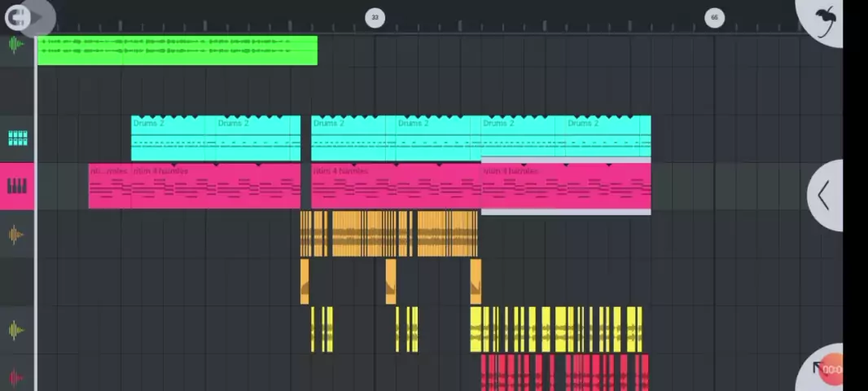Click the long yellow audio clip group
The height and width of the screenshot is (391, 868).
point(555,329)
